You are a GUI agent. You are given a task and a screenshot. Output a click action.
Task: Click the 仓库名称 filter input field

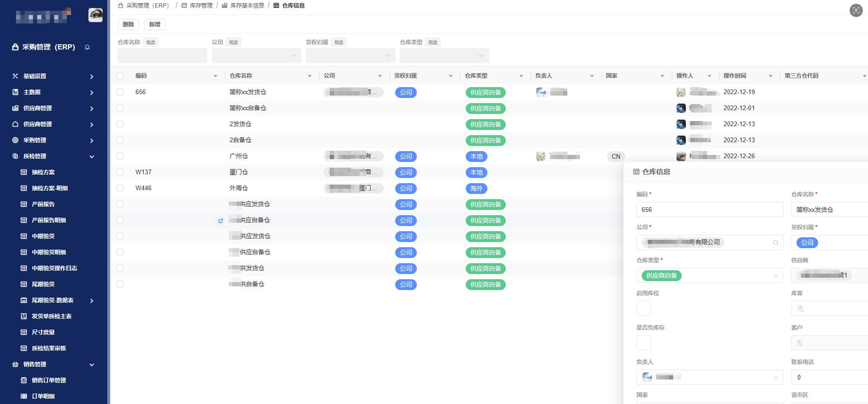pos(162,56)
